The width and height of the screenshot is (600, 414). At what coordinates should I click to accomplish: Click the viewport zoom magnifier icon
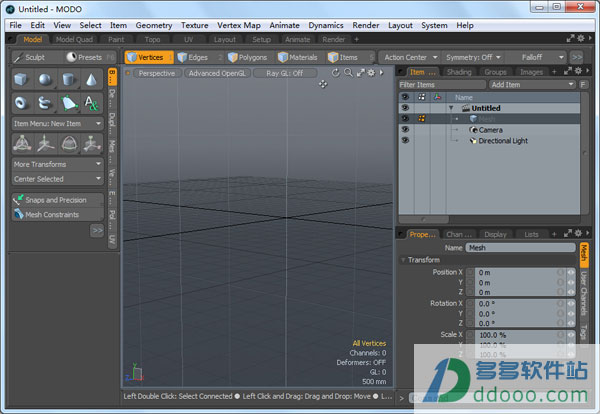pyautogui.click(x=348, y=73)
